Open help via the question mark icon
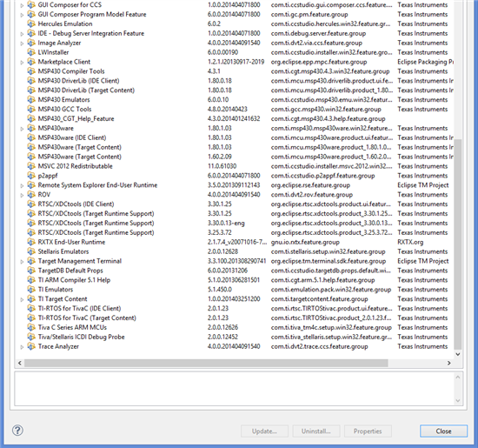 [x=17, y=431]
